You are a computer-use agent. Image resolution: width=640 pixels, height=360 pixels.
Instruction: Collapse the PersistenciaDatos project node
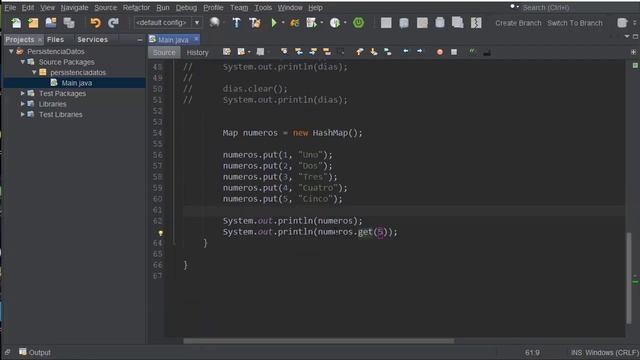(11, 51)
